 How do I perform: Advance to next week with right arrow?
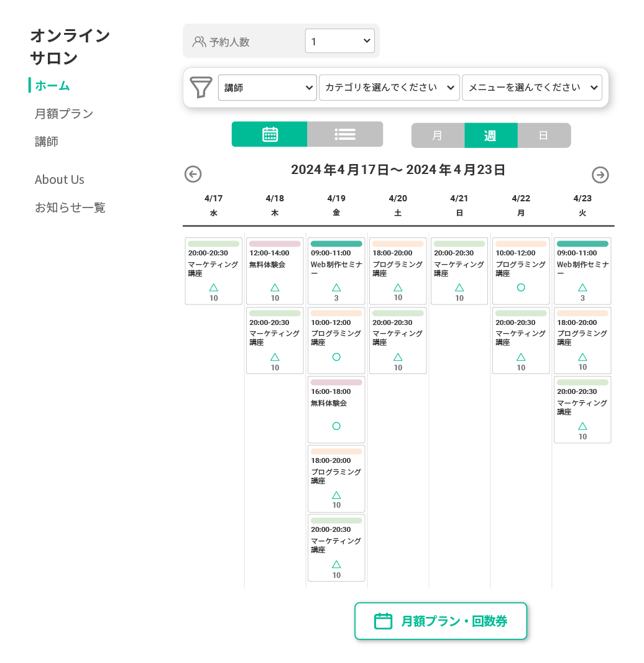tap(600, 175)
